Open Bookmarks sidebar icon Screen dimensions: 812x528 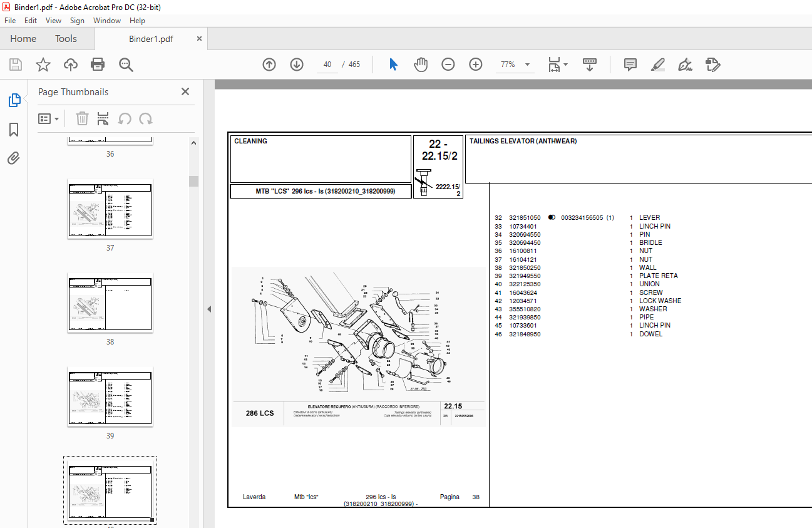[x=14, y=130]
